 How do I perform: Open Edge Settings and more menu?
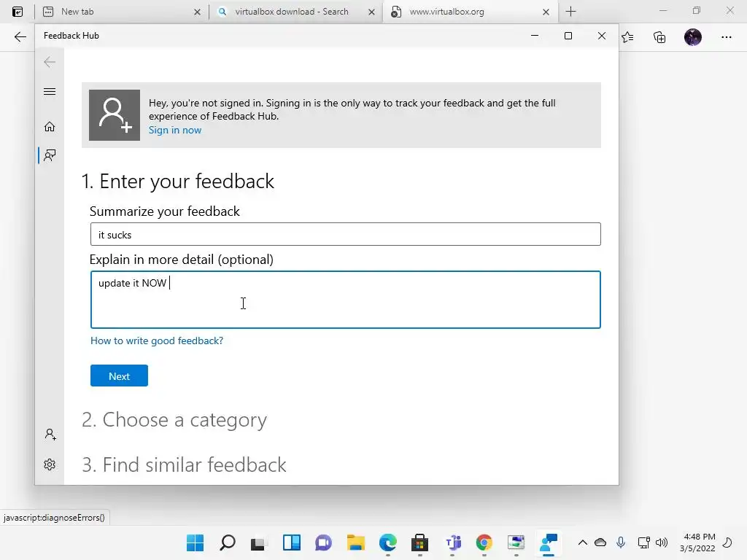point(726,37)
